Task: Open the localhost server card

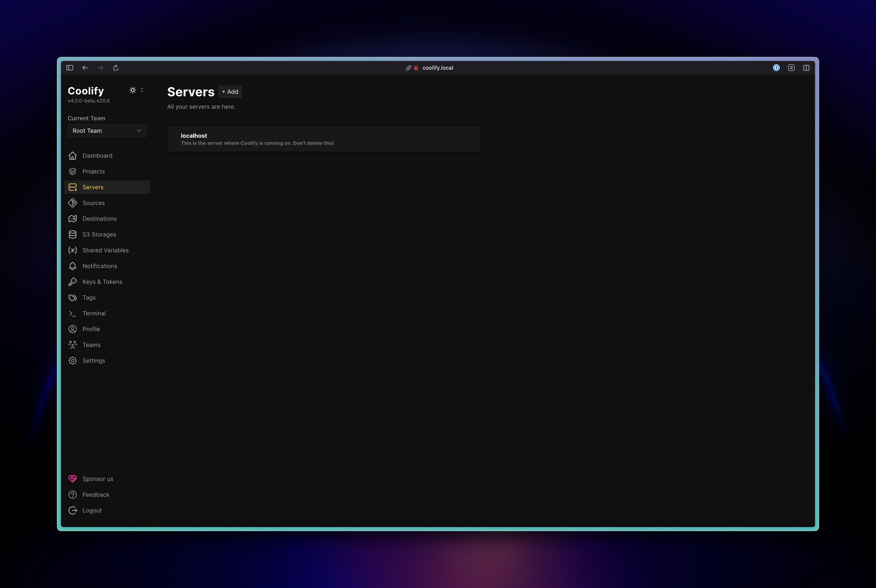Action: [324, 139]
